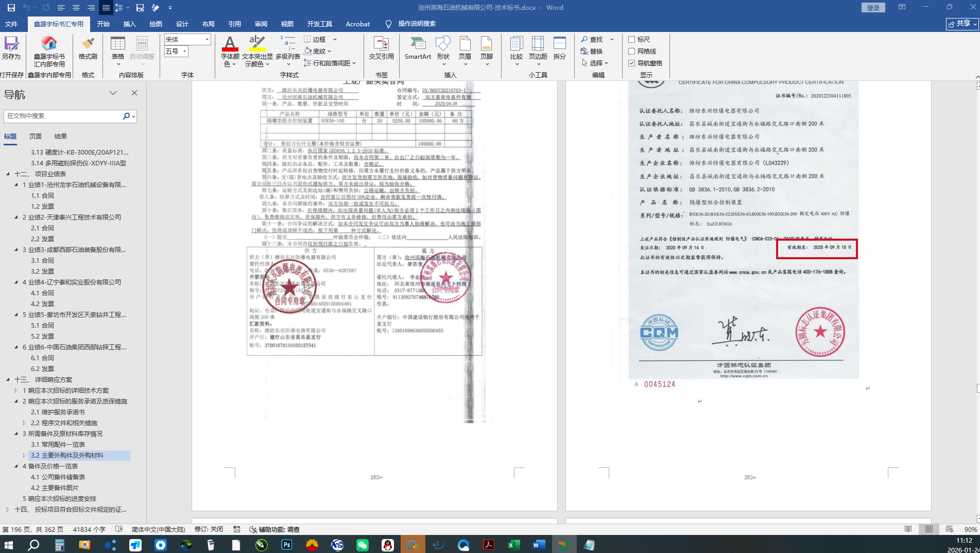Open the 表格 table tool

pos(118,51)
